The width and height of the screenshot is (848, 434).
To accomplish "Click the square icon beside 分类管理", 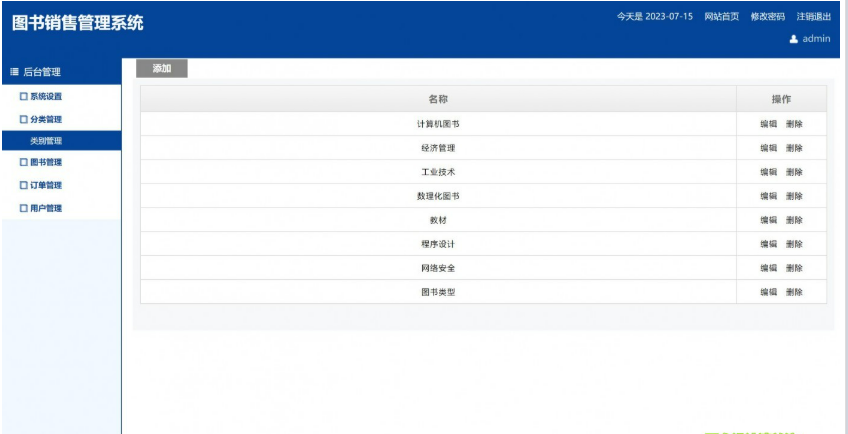I will coord(23,120).
